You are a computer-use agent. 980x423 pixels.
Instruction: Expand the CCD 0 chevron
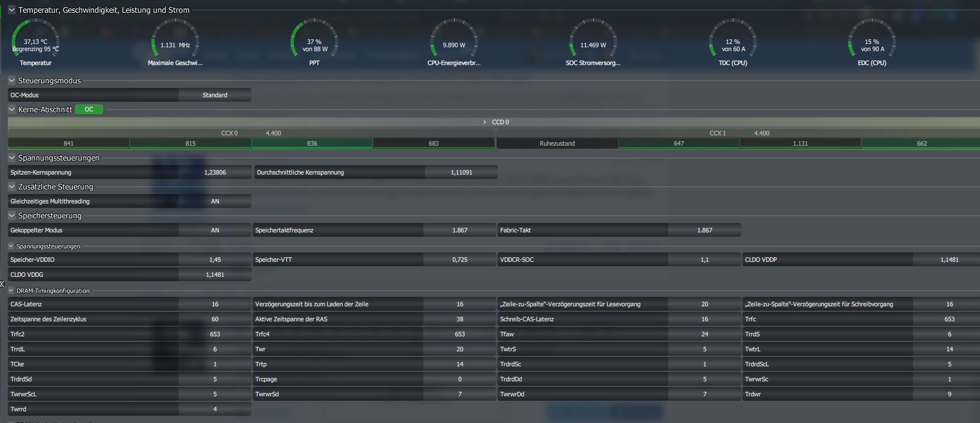point(485,122)
